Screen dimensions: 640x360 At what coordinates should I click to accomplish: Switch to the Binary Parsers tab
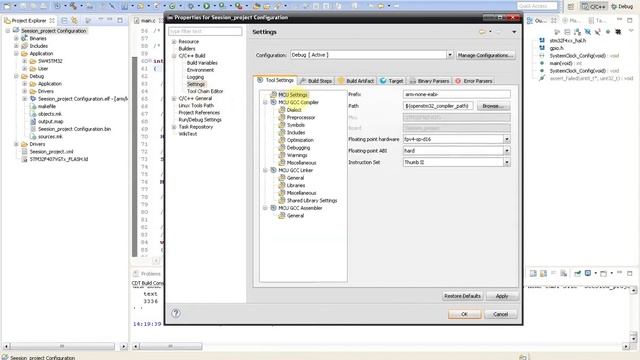point(429,81)
